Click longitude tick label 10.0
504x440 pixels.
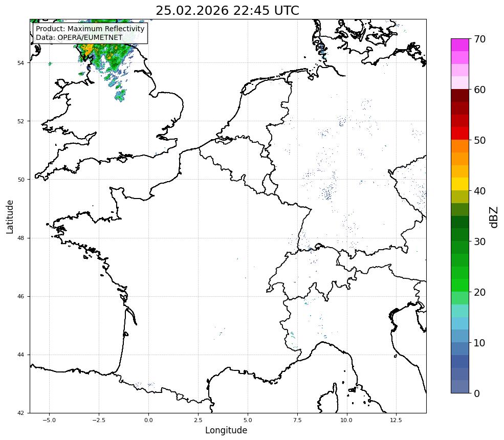point(346,420)
